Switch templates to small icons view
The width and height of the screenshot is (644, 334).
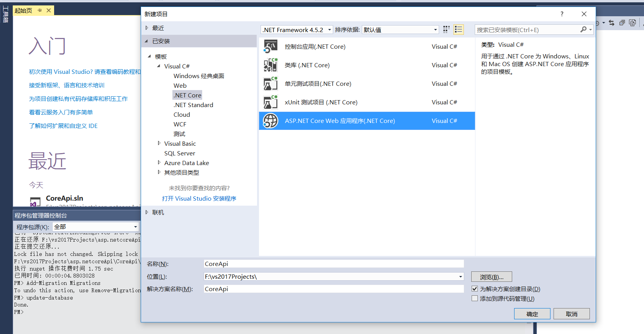tap(446, 29)
